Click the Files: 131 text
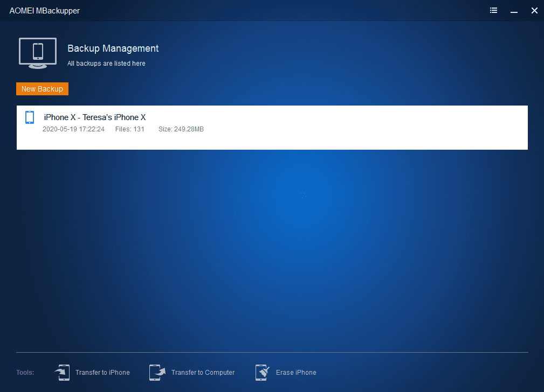 pyautogui.click(x=130, y=129)
